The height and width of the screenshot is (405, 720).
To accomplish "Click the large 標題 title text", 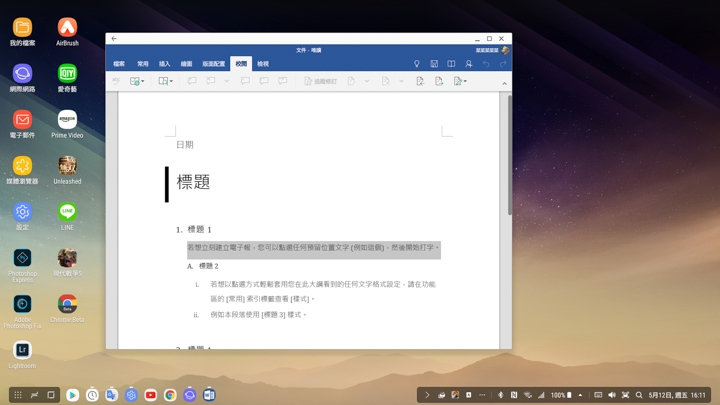I will [x=193, y=182].
